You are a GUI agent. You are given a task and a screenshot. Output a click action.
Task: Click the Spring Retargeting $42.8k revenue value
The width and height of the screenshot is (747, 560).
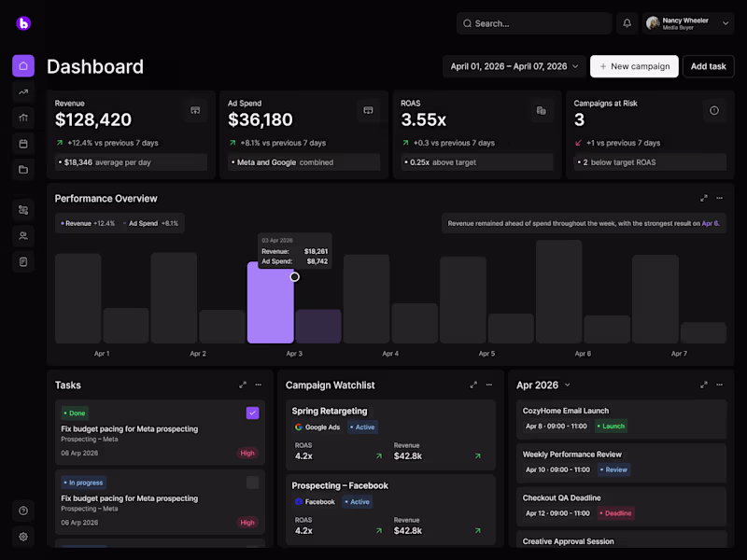(x=408, y=456)
